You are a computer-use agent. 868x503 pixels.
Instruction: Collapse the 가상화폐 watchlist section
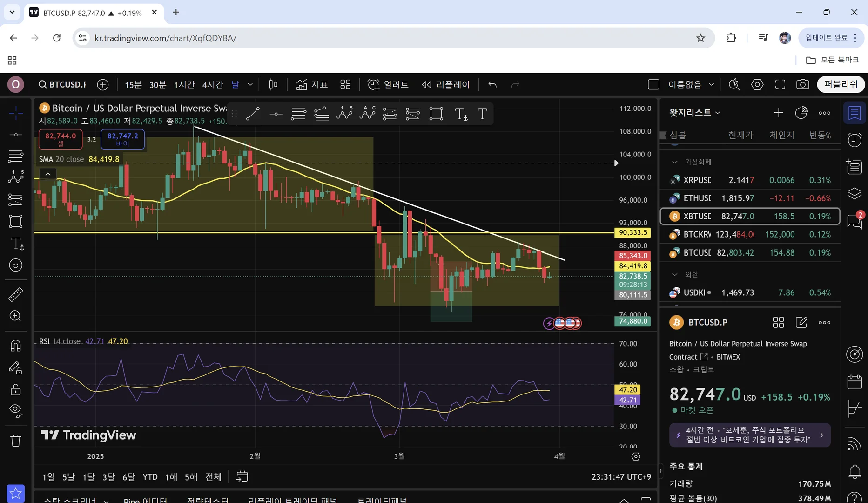pos(674,162)
